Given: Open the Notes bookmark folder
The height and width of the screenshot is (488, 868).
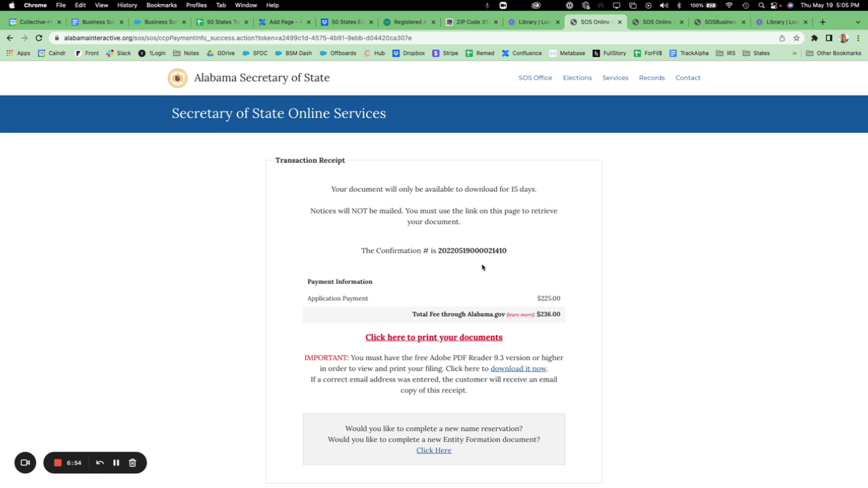Looking at the screenshot, I should tap(186, 53).
